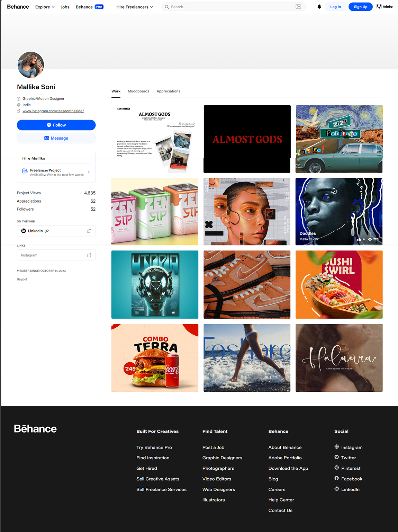Click Sign Up button
This screenshot has width=398, height=532.
point(360,7)
